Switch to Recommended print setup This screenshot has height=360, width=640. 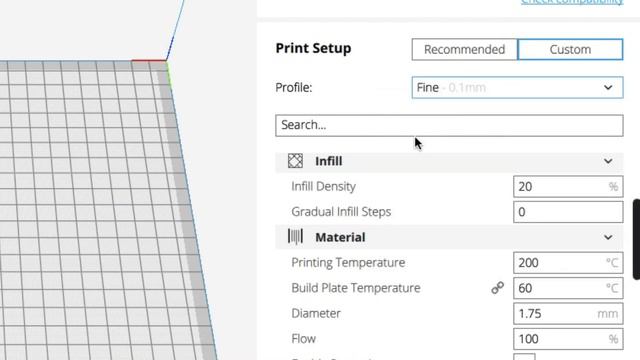coord(464,49)
